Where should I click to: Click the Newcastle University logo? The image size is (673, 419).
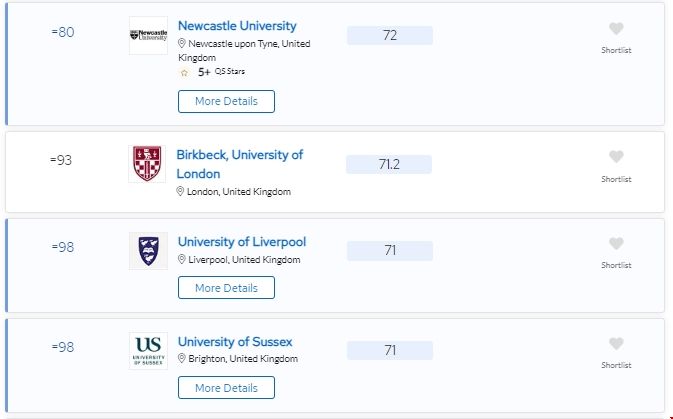(148, 35)
